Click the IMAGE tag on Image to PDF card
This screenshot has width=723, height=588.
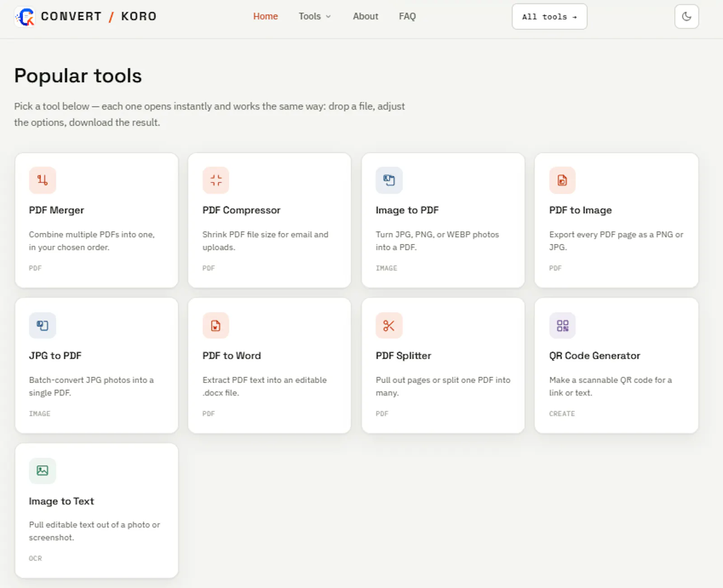(386, 268)
